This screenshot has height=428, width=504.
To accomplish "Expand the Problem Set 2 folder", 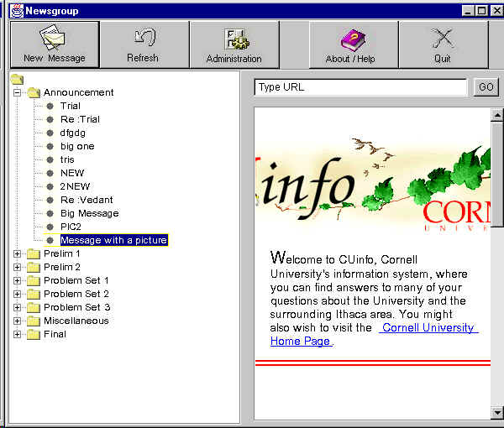I will click(x=17, y=294).
